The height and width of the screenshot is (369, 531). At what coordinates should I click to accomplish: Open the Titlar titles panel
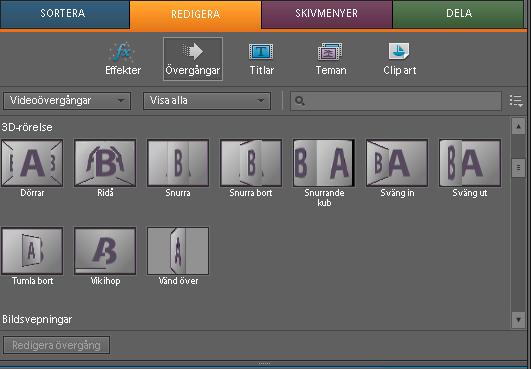tap(261, 59)
